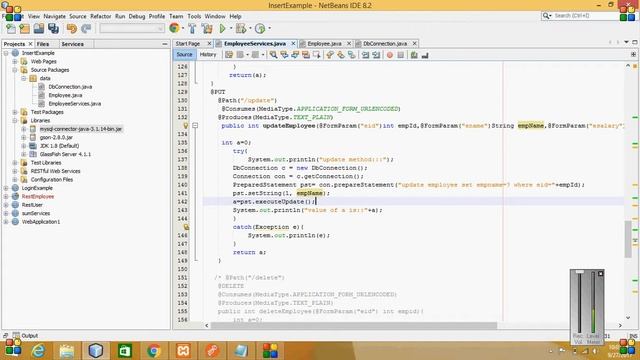The height and width of the screenshot is (360, 640).
Task: Click the Save All toolbar icon
Action: [53, 29]
